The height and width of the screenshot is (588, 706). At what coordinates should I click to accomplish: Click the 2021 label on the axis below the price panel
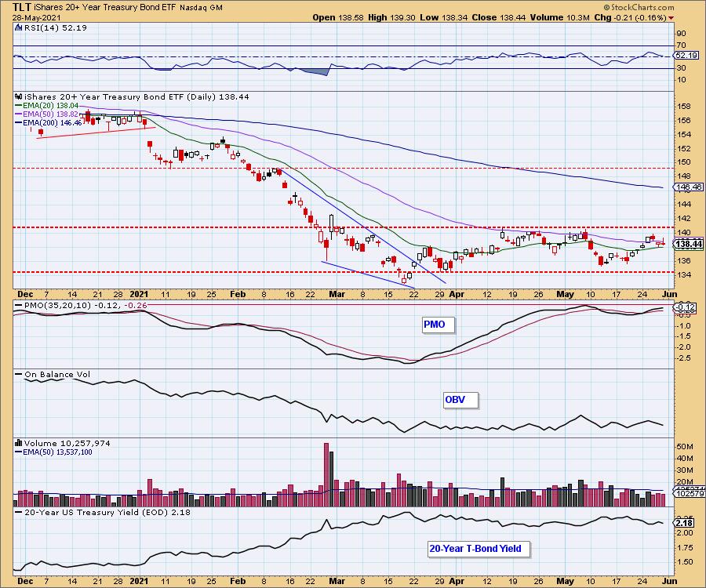point(139,294)
